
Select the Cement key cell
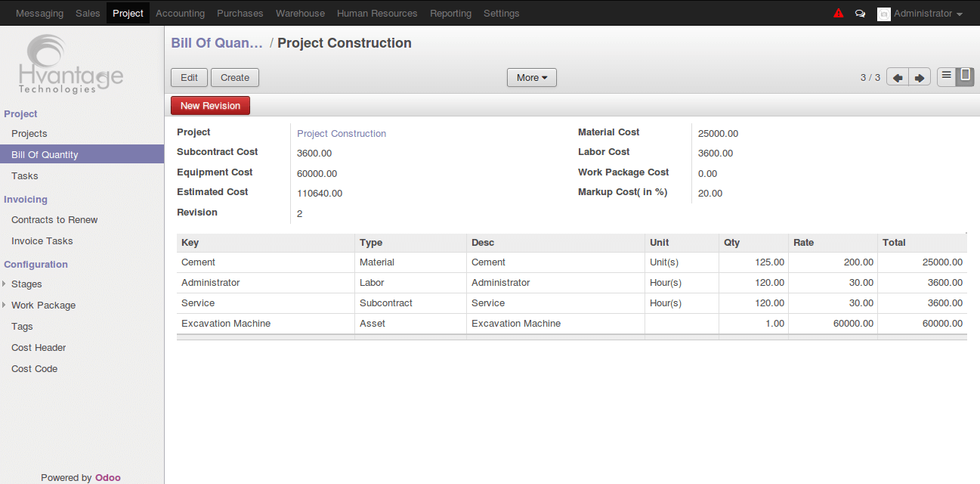point(266,262)
